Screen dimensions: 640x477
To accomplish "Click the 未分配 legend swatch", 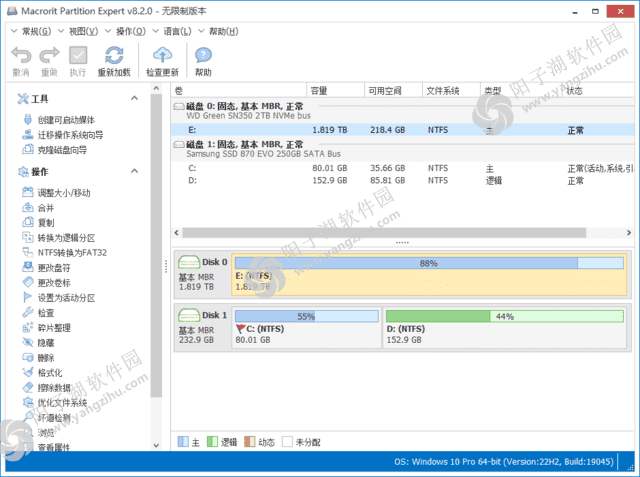I will (287, 442).
